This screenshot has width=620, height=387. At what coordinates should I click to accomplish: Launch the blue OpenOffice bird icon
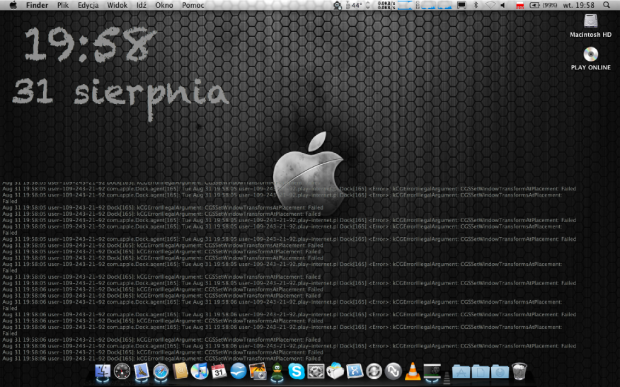click(x=238, y=372)
